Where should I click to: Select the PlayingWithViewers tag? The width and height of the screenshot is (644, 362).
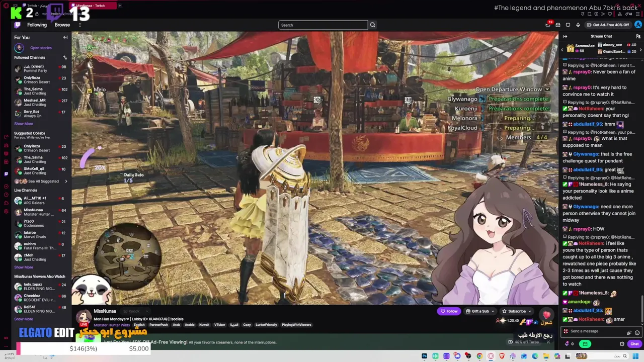[x=296, y=325]
